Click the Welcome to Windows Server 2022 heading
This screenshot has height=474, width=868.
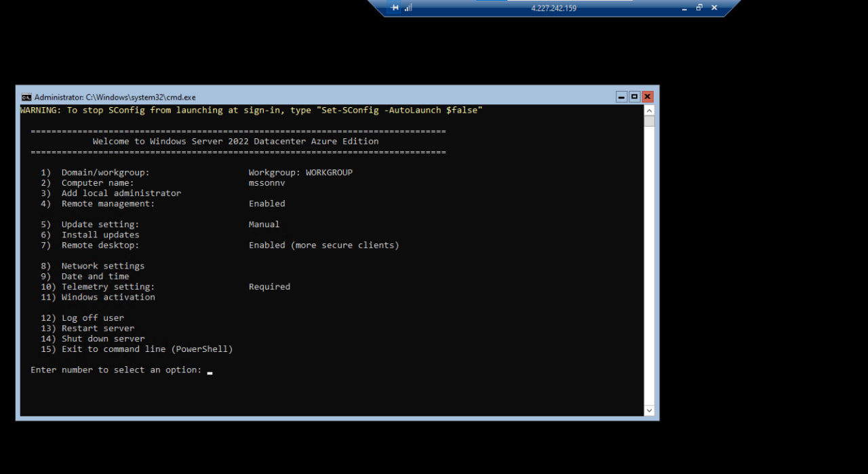(236, 141)
